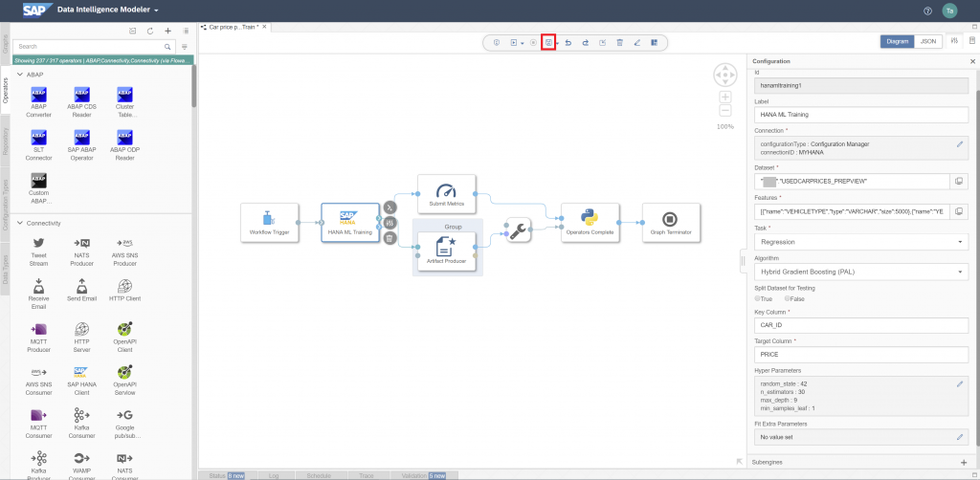Open the operator category filter icon
The width and height of the screenshot is (980, 480).
[x=185, y=47]
